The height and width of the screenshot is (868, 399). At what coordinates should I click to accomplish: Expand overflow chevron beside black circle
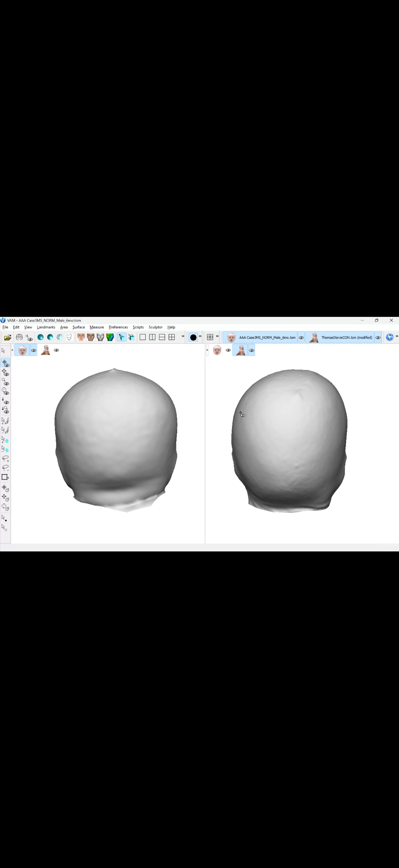tap(200, 336)
